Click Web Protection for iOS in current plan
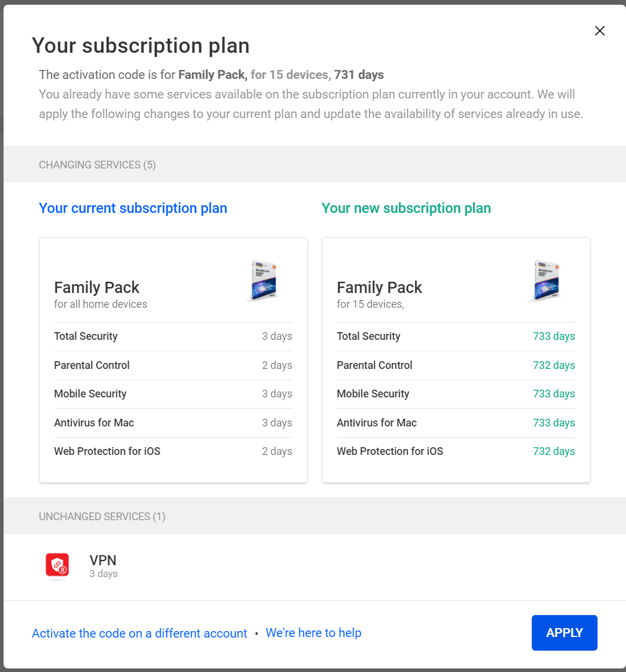The width and height of the screenshot is (626, 672). tap(107, 451)
